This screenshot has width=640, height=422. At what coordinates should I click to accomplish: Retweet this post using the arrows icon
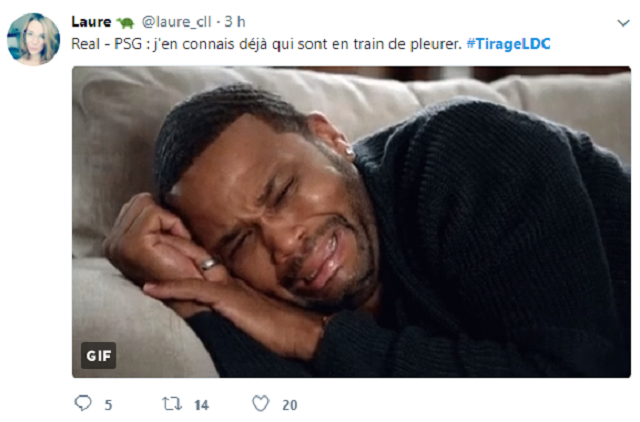(172, 404)
